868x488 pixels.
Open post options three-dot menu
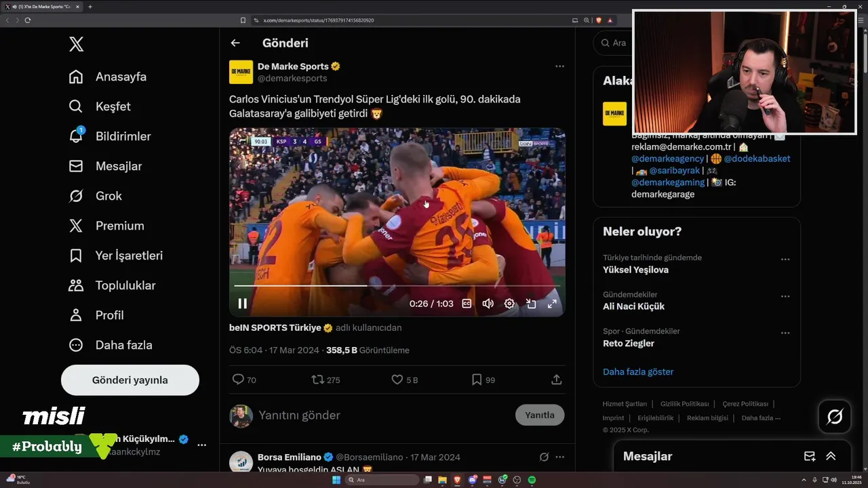pos(559,66)
